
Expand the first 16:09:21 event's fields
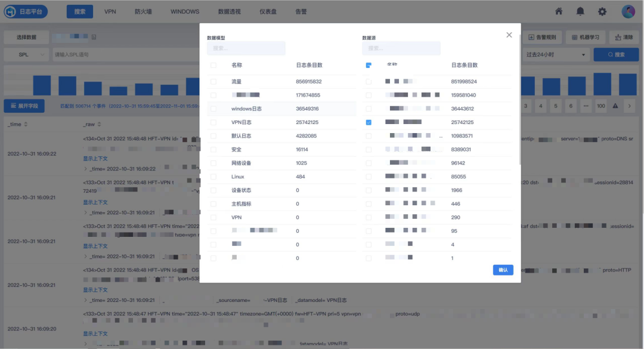pyautogui.click(x=85, y=212)
